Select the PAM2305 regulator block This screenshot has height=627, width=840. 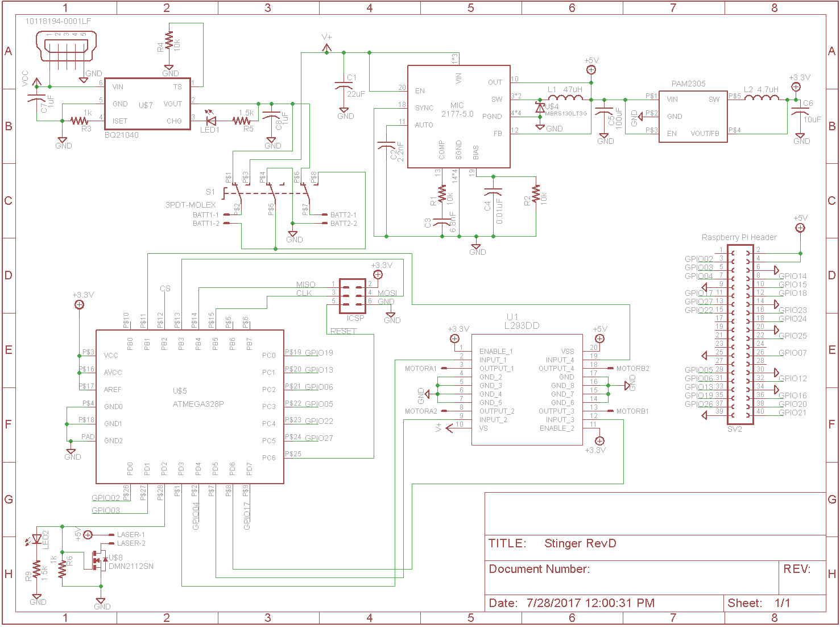pos(693,116)
